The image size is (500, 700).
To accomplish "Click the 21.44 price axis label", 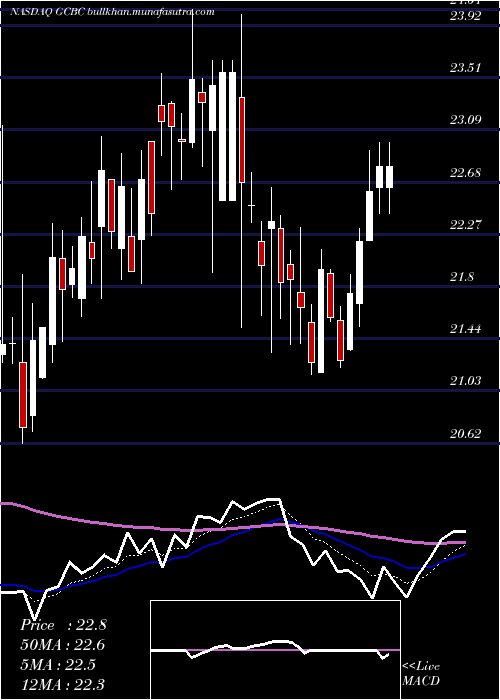I will tap(466, 329).
